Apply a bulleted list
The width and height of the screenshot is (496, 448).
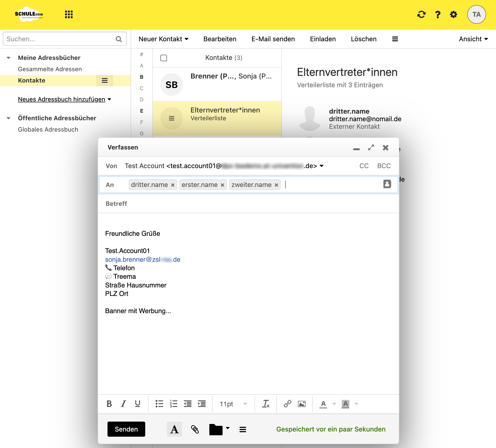point(159,404)
